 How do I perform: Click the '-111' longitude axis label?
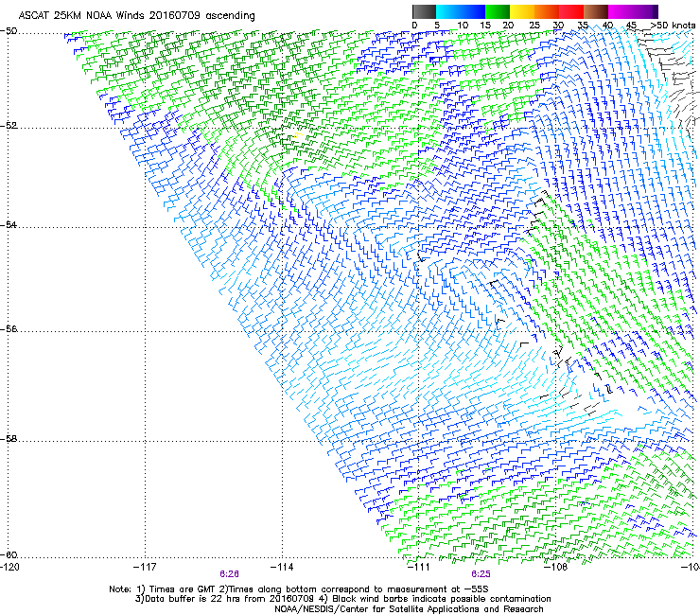tap(418, 567)
